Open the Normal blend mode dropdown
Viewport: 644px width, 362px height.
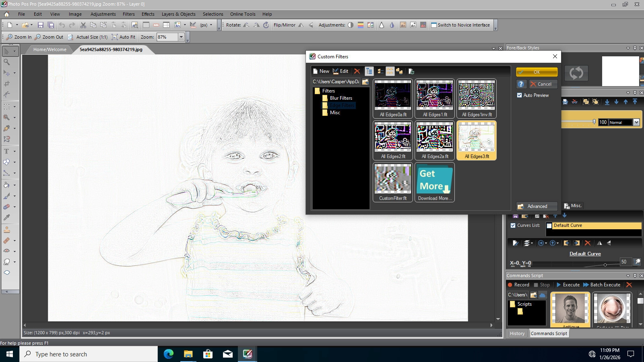coord(636,122)
